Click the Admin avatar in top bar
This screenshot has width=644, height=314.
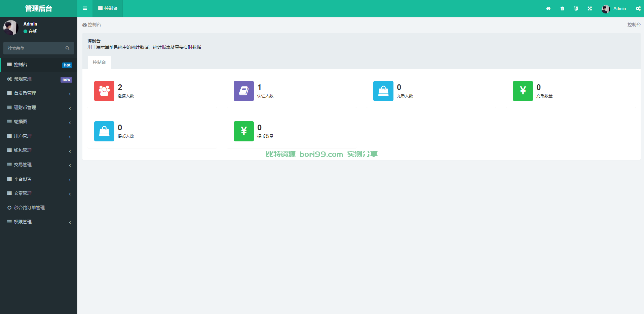click(x=606, y=9)
